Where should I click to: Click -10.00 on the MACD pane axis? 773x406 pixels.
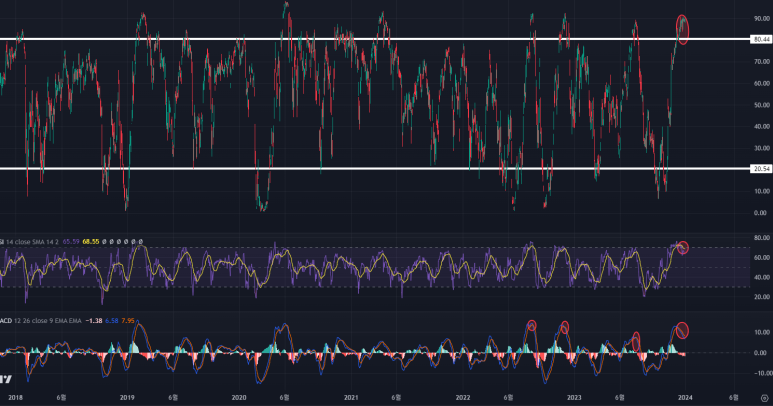coord(763,373)
